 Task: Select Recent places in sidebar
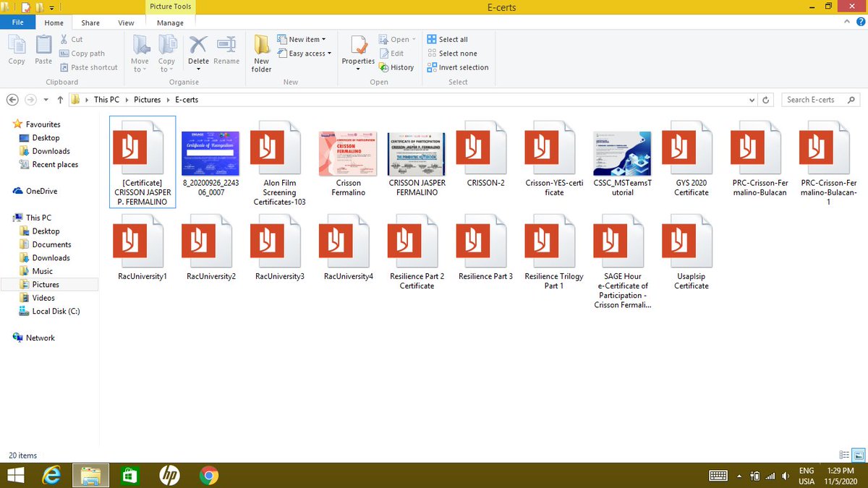coord(55,164)
